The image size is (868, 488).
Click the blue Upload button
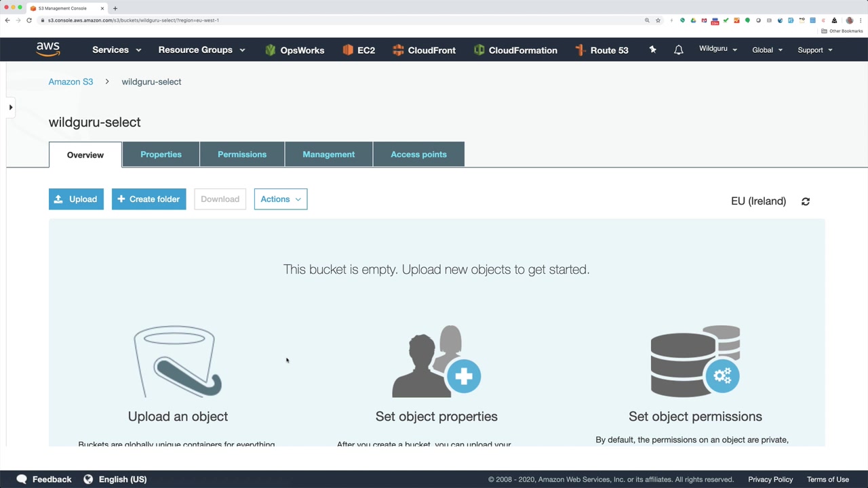76,199
